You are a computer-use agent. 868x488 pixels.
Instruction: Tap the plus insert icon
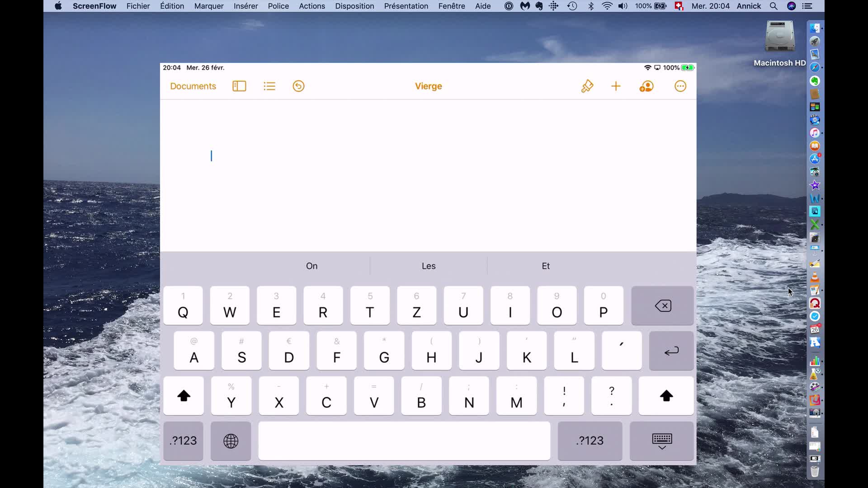[616, 86]
